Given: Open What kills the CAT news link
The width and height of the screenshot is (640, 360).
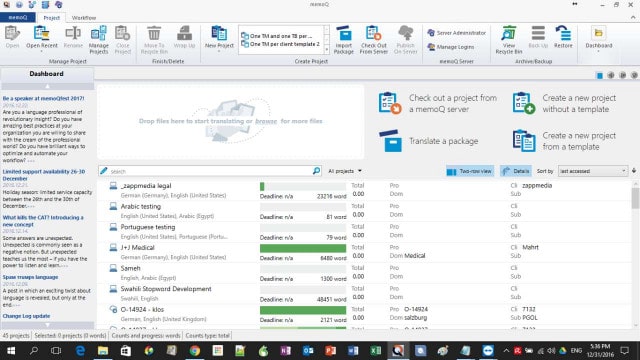Looking at the screenshot, I should tap(43, 221).
